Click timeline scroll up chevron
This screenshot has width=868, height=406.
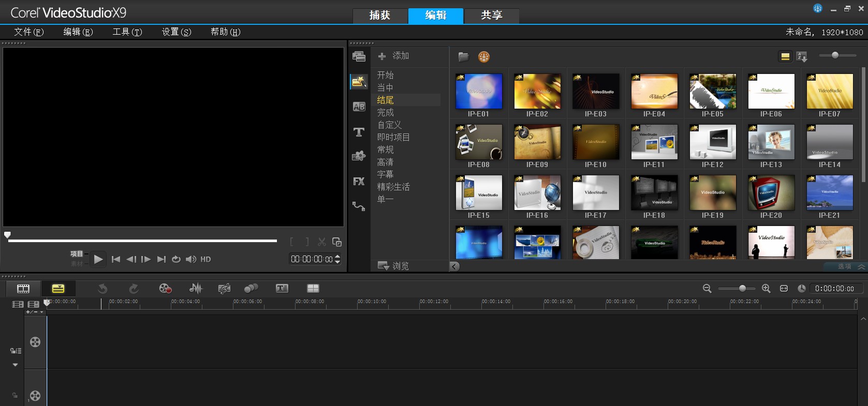(x=863, y=319)
